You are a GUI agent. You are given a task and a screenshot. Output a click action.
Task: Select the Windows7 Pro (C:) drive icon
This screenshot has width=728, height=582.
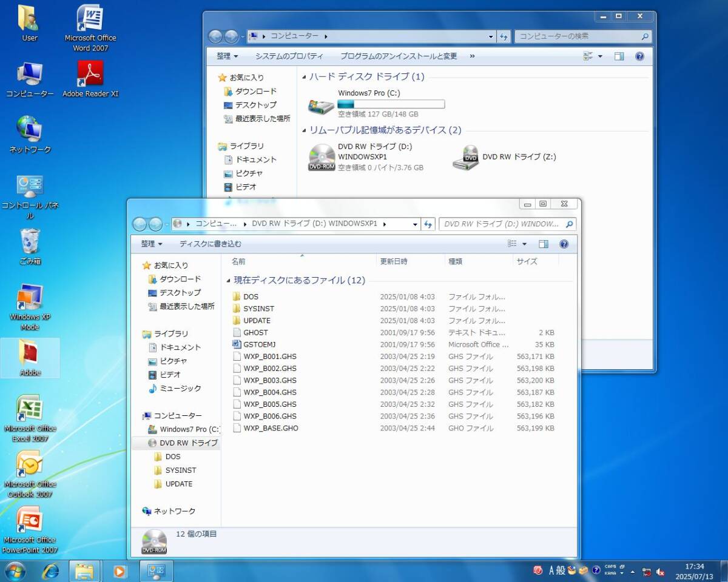tap(321, 106)
